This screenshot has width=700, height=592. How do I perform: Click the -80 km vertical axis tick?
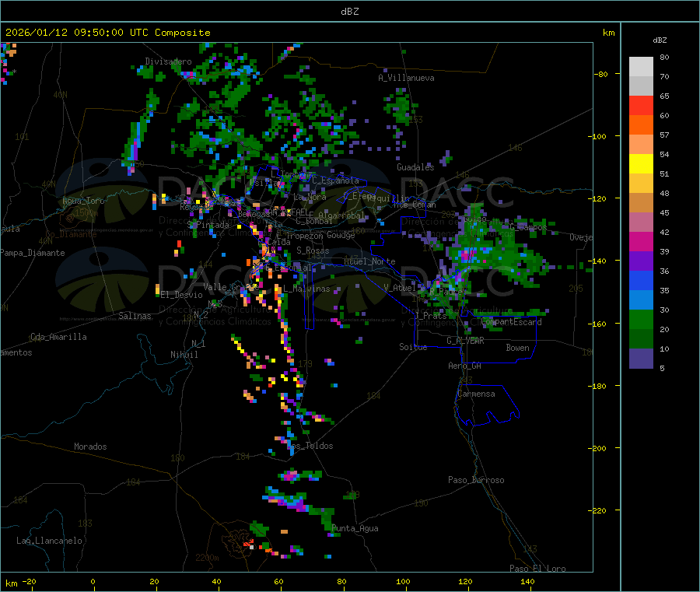[x=601, y=74]
